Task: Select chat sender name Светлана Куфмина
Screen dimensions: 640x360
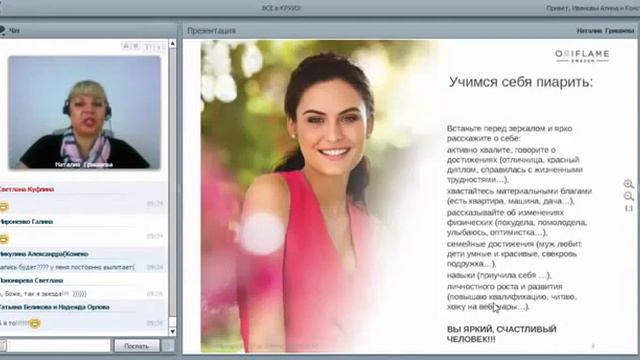Action: (x=27, y=189)
